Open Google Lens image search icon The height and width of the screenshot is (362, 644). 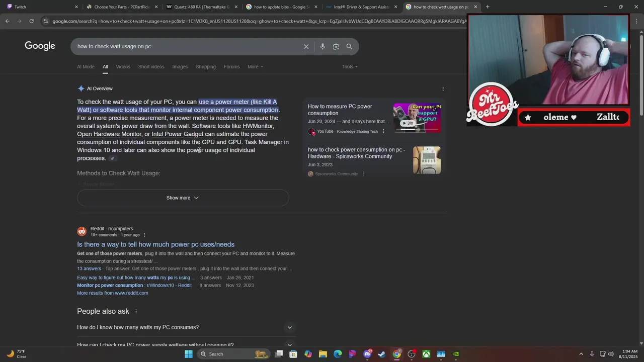(336, 46)
